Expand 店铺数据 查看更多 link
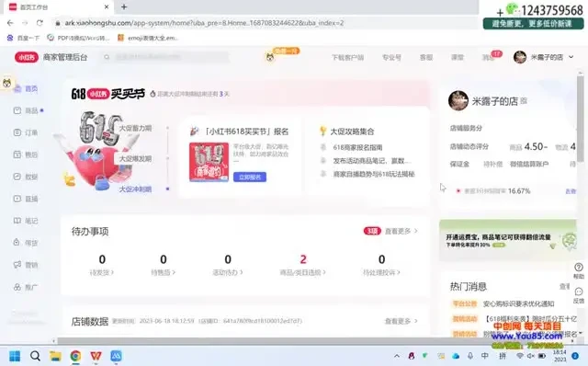 401,321
